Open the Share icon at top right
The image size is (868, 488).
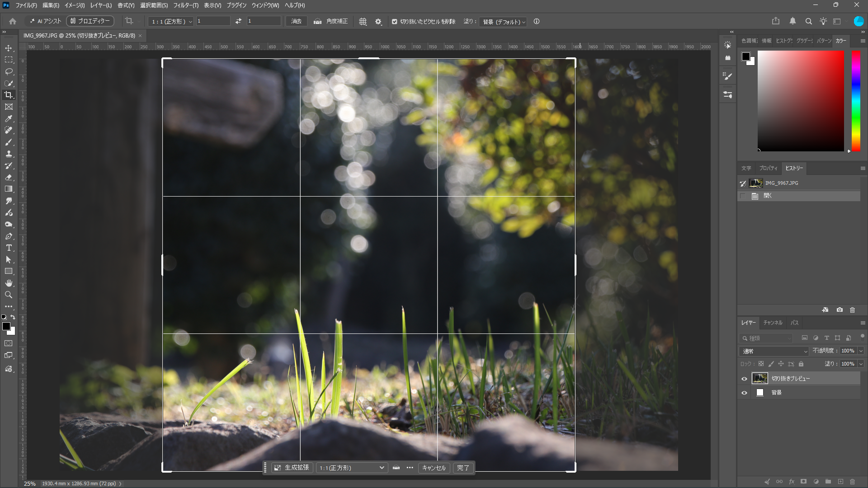pyautogui.click(x=776, y=21)
